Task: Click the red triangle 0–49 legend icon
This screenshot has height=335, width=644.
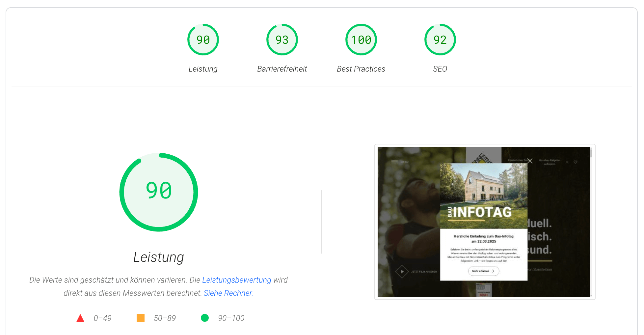Action: click(x=80, y=318)
